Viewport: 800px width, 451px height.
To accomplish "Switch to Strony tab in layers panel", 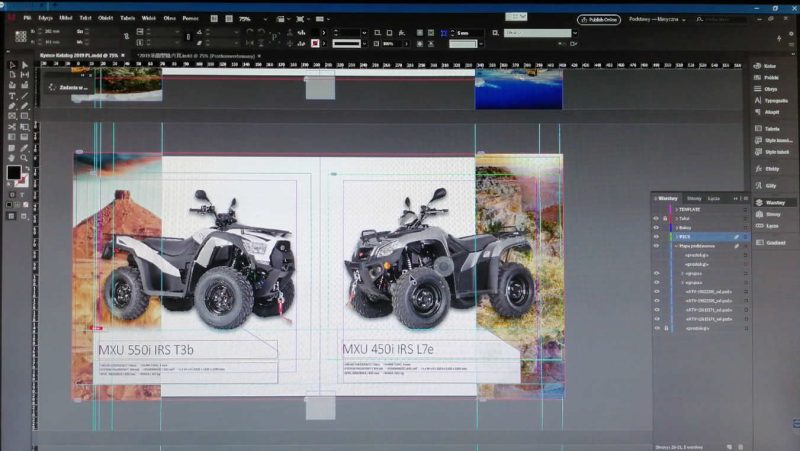I will [694, 198].
